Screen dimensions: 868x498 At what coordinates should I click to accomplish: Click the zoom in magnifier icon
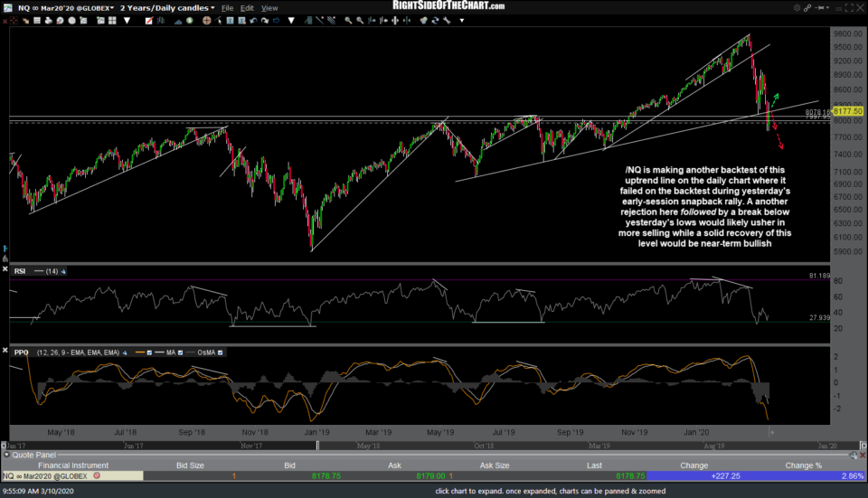tap(348, 21)
